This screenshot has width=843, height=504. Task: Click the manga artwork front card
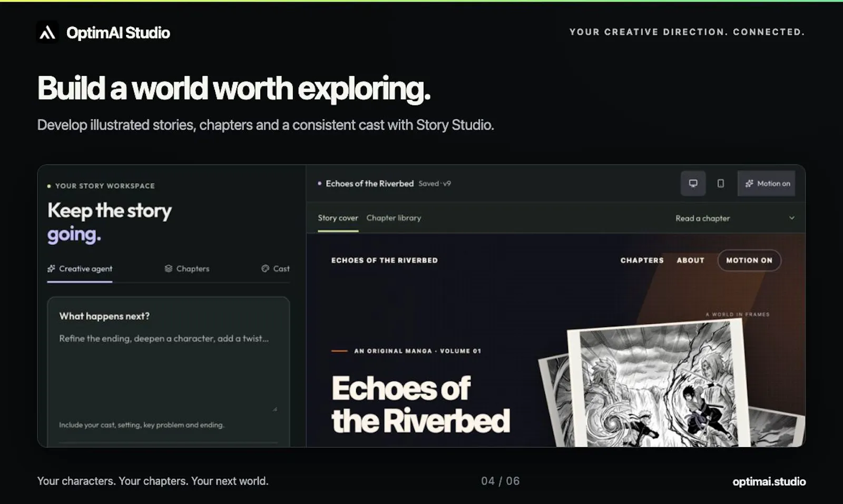(x=659, y=384)
